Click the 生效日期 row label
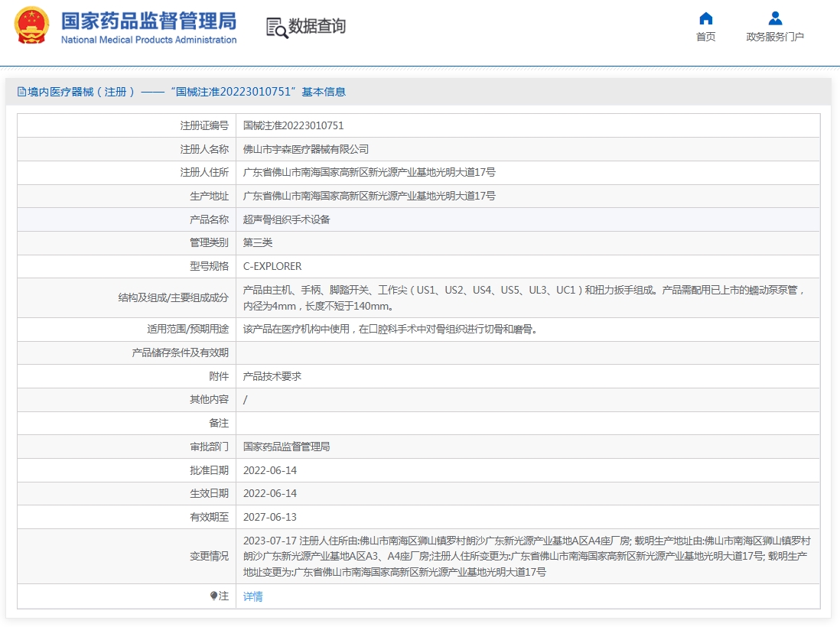 coord(209,493)
